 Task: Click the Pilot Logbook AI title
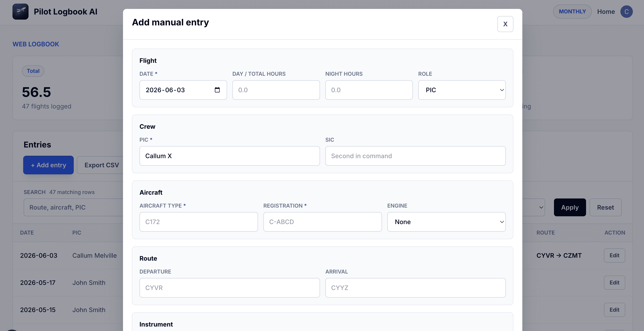tap(66, 12)
